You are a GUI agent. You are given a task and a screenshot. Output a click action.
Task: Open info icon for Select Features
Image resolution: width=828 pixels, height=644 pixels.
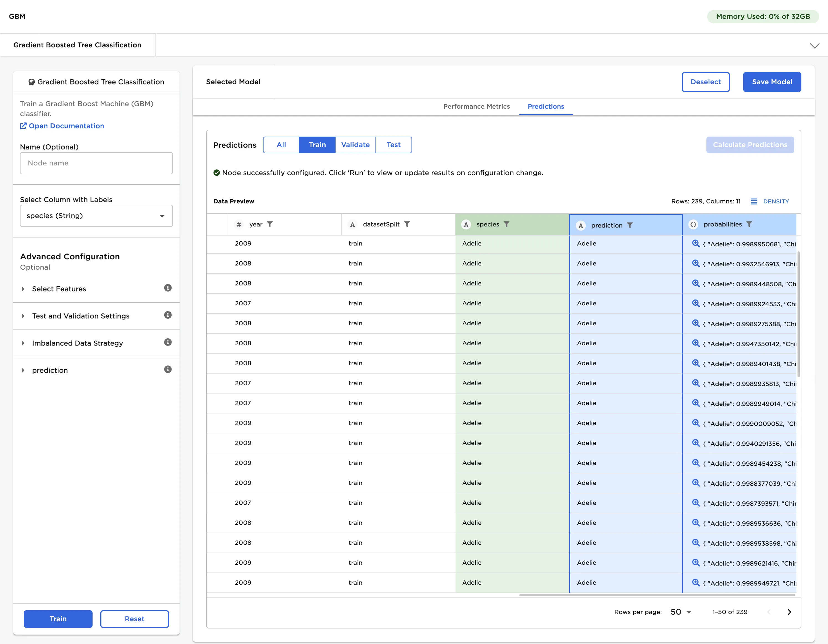coord(168,288)
